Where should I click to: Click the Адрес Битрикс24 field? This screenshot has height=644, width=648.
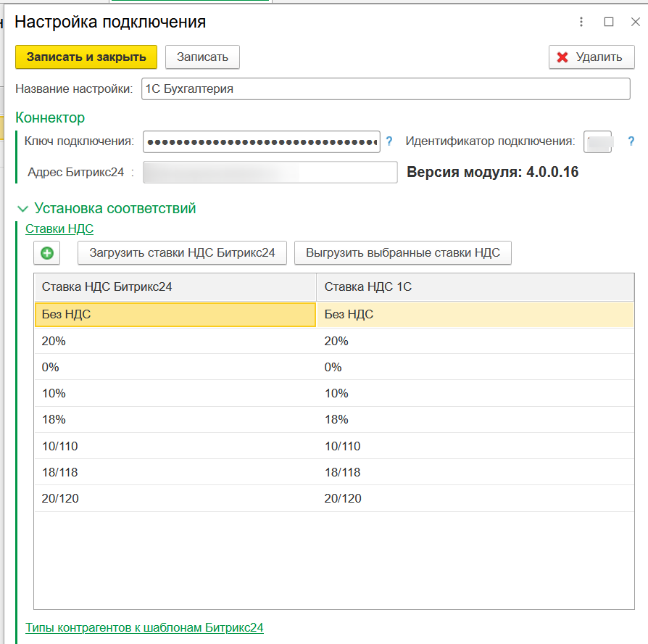[x=270, y=173]
